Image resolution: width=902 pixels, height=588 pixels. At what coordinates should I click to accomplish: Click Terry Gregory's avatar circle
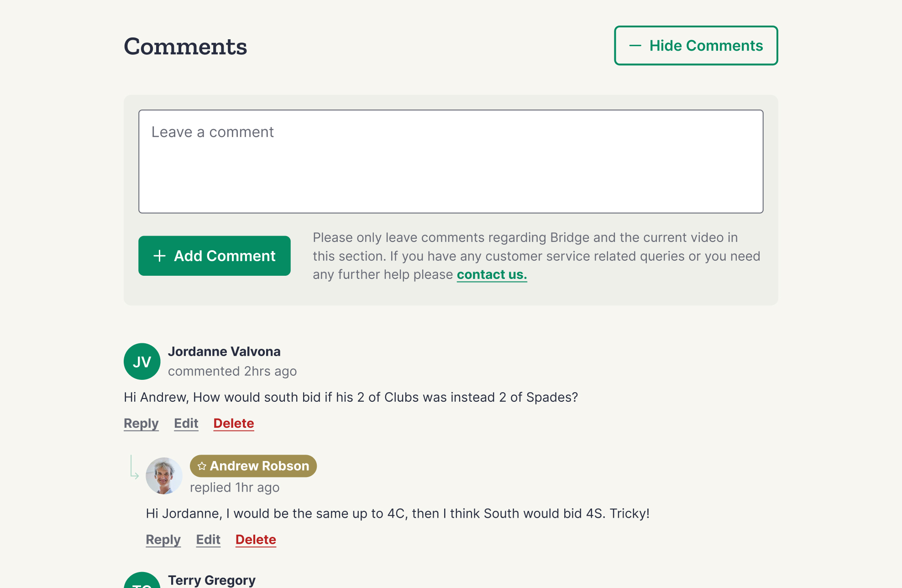pos(142,581)
